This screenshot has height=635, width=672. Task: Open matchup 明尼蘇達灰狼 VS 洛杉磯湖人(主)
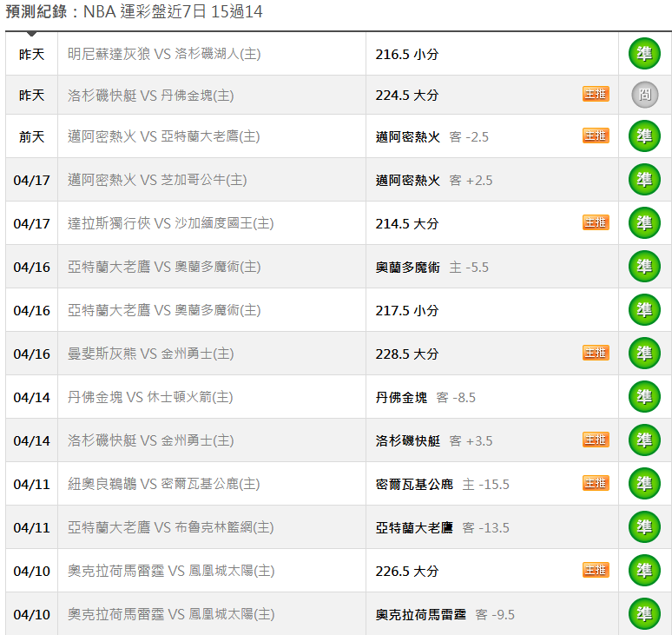[164, 54]
